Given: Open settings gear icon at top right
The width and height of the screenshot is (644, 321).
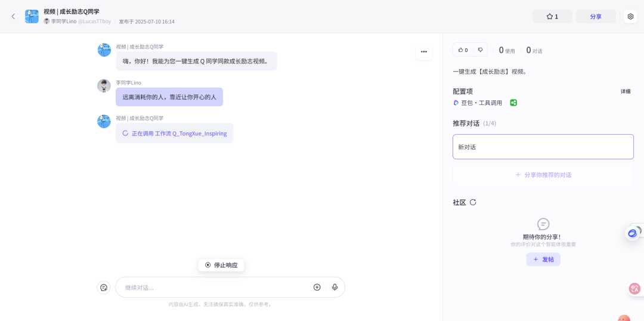Looking at the screenshot, I should click(x=630, y=17).
